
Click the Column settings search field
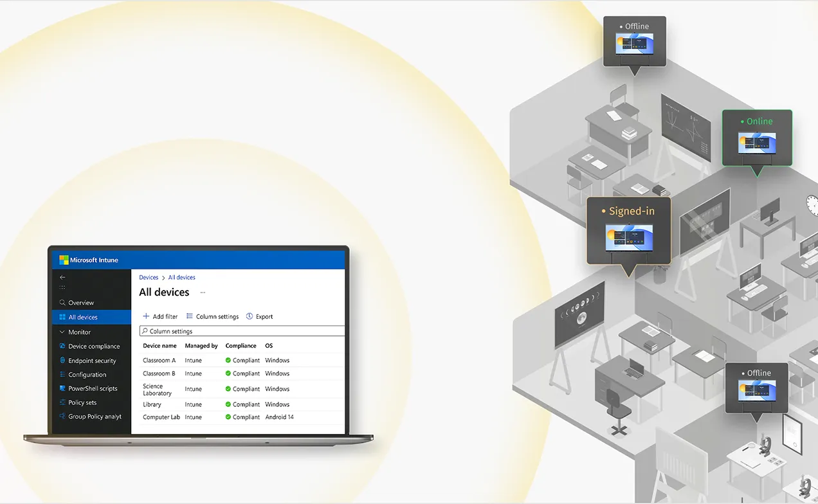pos(242,331)
